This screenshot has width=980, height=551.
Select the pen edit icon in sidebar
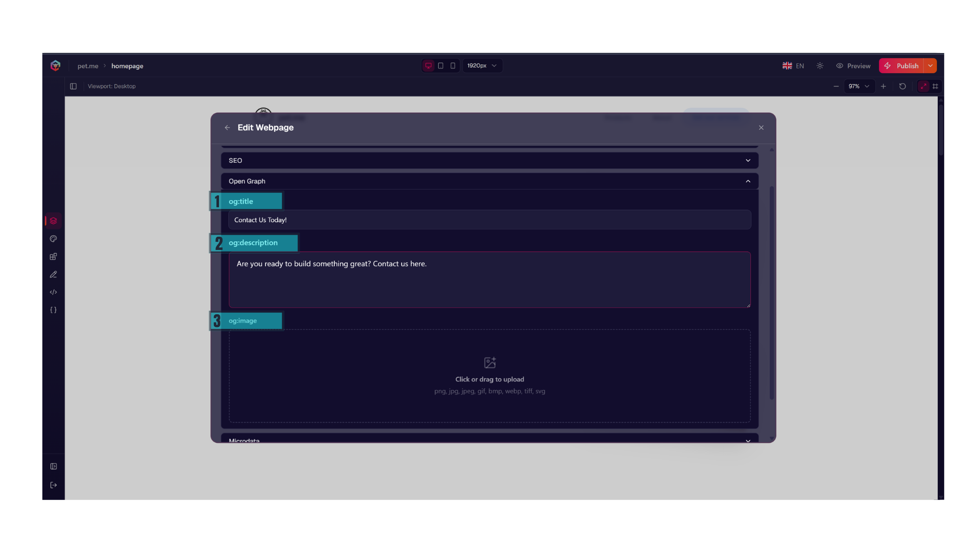pyautogui.click(x=53, y=274)
